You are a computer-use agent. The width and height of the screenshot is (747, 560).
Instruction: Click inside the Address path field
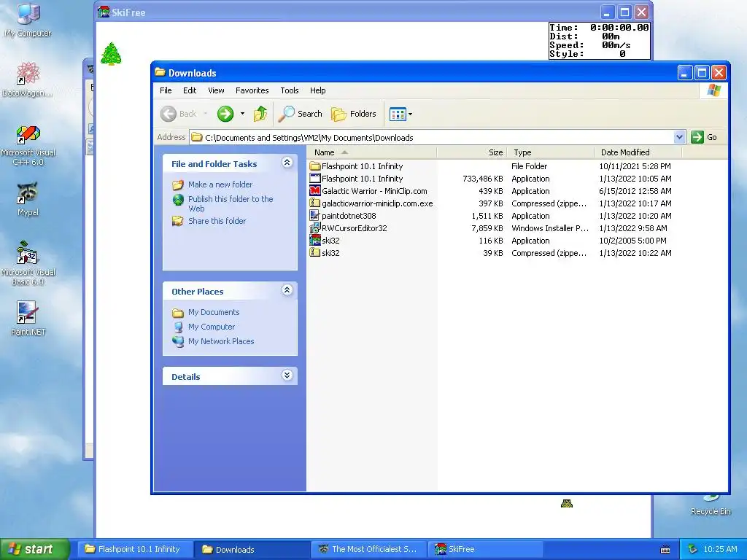pos(432,138)
